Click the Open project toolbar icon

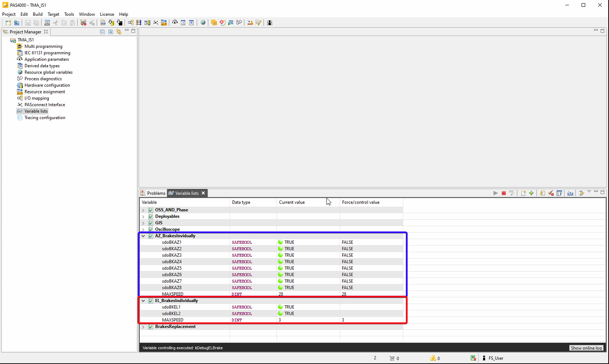tap(17, 23)
